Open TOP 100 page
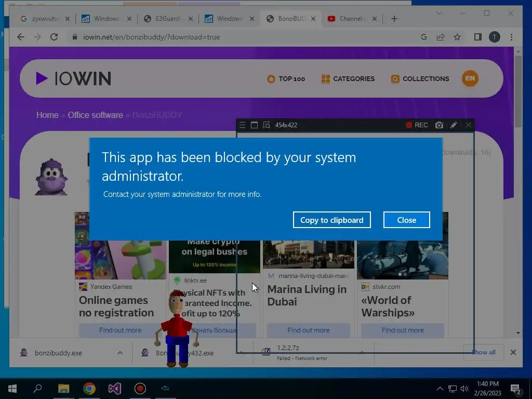Image resolution: width=532 pixels, height=399 pixels. click(x=286, y=79)
